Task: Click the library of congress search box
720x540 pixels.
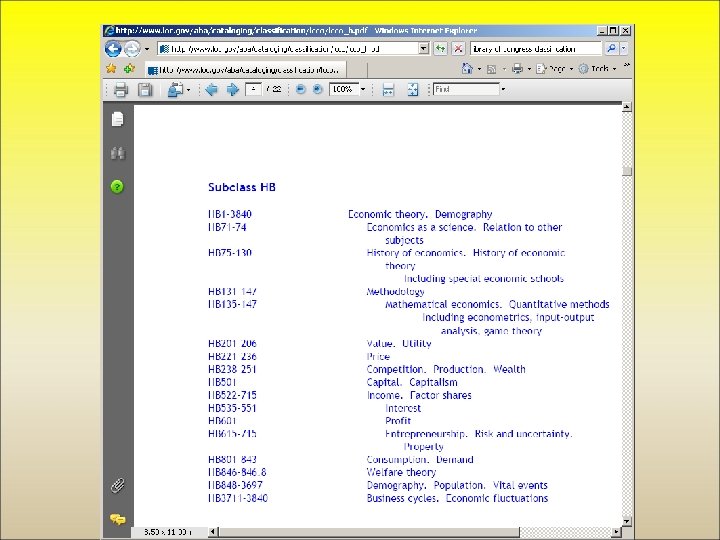Action: (536, 49)
